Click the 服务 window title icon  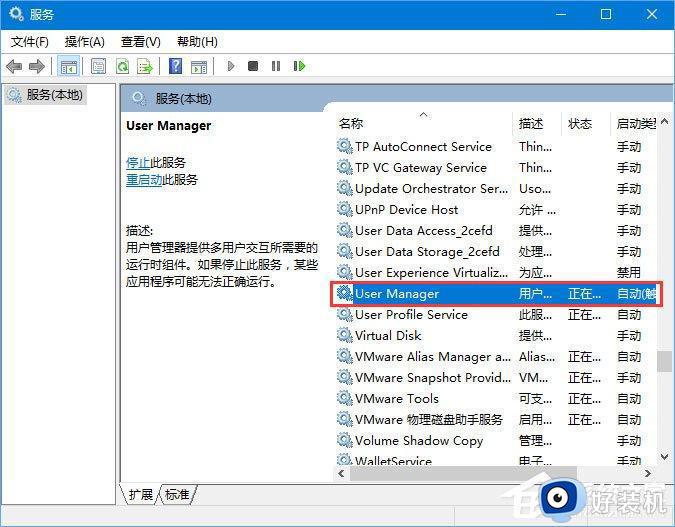click(16, 14)
